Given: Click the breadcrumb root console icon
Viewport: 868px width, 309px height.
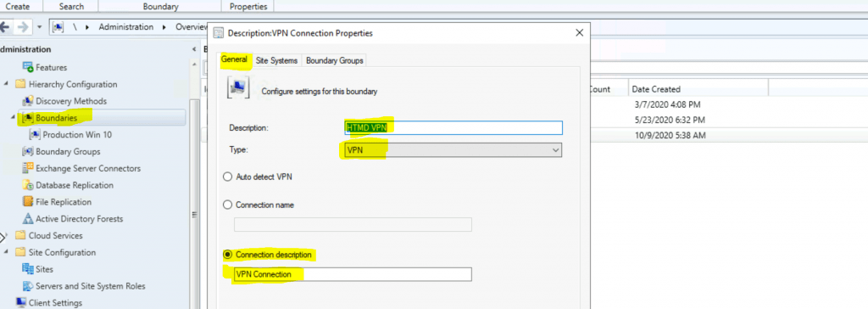Looking at the screenshot, I should (x=58, y=26).
